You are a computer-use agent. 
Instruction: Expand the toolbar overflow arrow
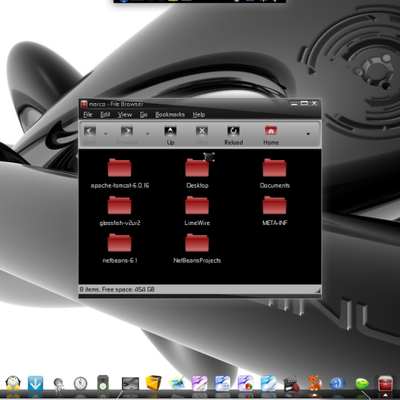click(308, 134)
